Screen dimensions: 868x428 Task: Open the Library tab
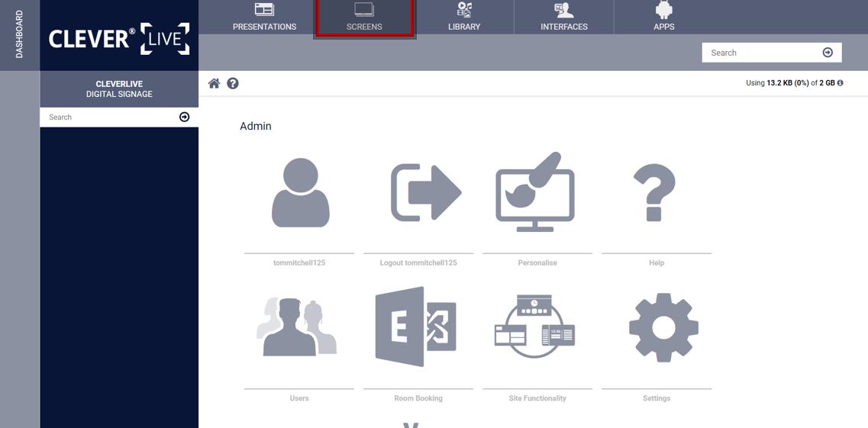(x=464, y=17)
